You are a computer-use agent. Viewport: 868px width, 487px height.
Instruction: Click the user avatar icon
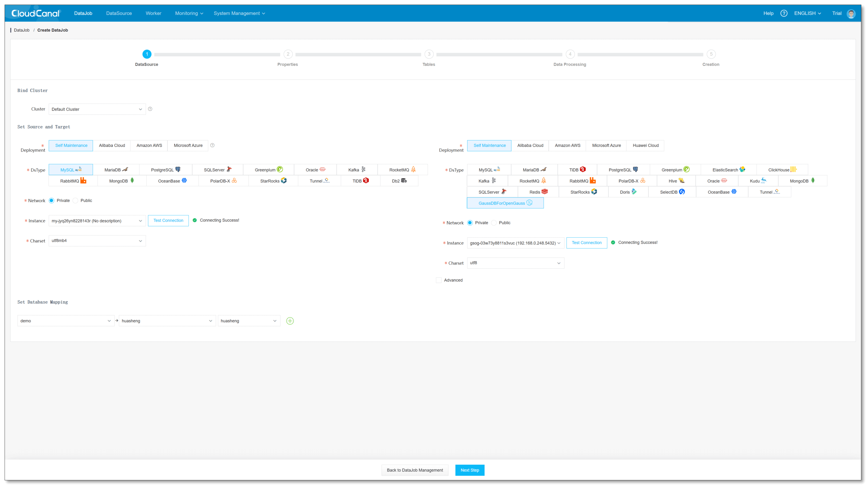click(851, 13)
